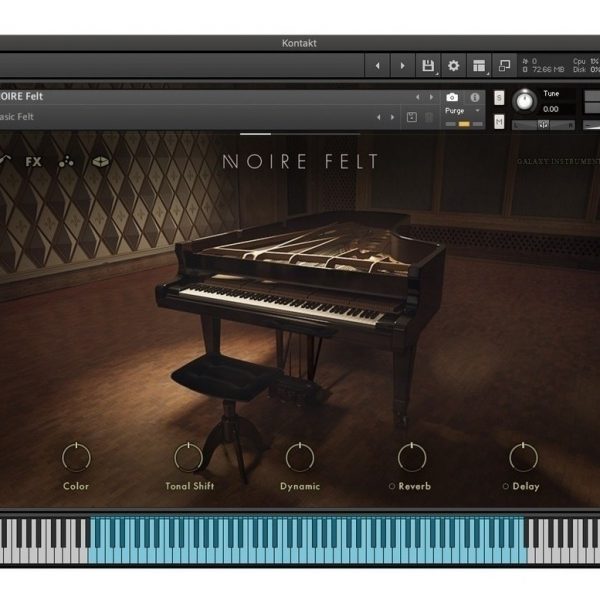Click the pan L-R slider
The image size is (600, 600).
543,125
